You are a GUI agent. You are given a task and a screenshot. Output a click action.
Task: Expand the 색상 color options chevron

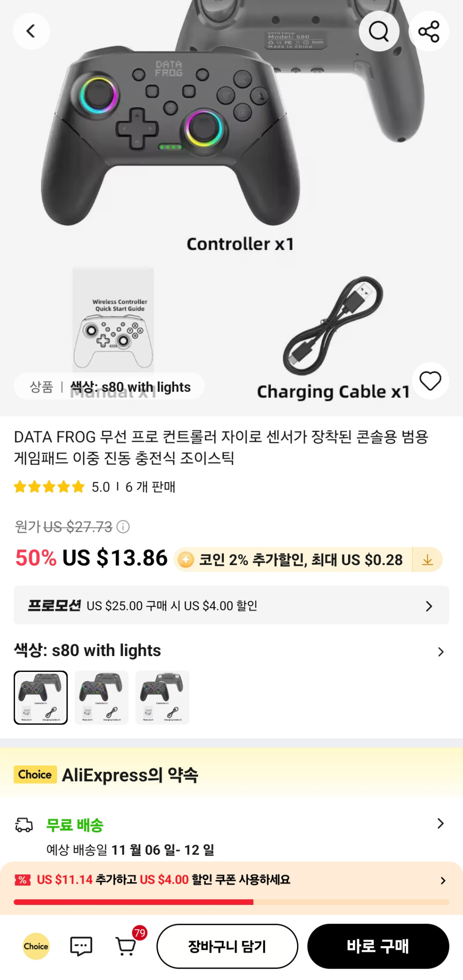440,652
